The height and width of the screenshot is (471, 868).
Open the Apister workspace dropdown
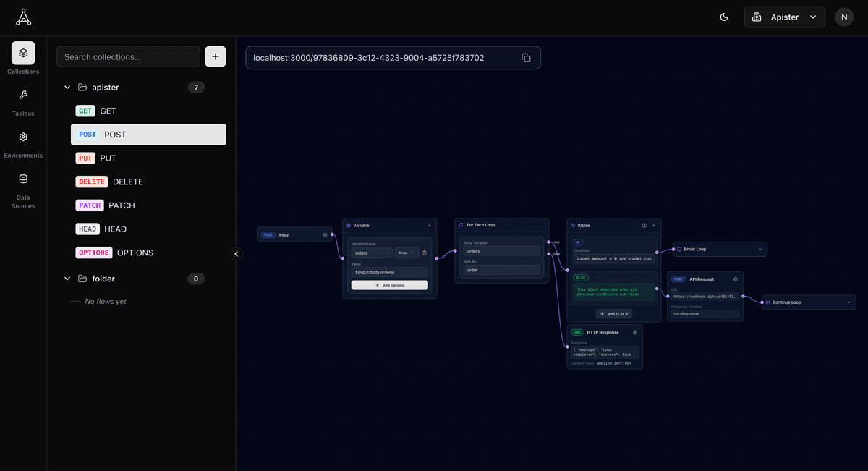coord(784,17)
